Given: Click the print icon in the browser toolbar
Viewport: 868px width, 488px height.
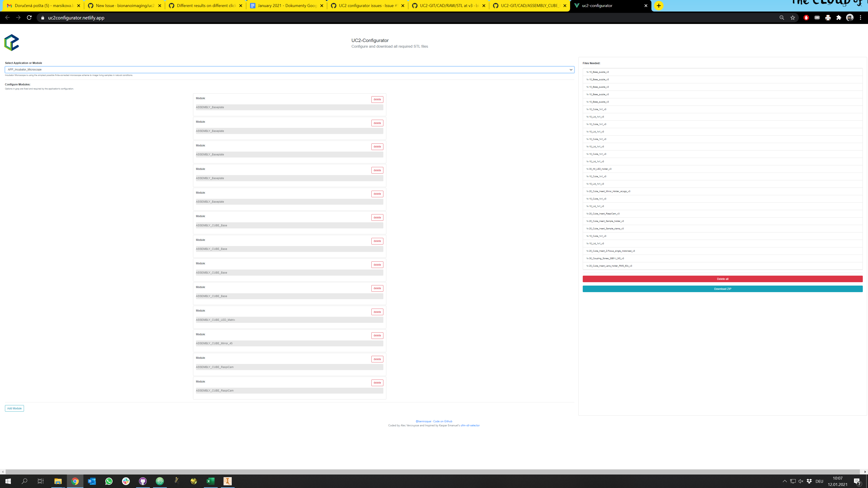Looking at the screenshot, I should pyautogui.click(x=828, y=18).
